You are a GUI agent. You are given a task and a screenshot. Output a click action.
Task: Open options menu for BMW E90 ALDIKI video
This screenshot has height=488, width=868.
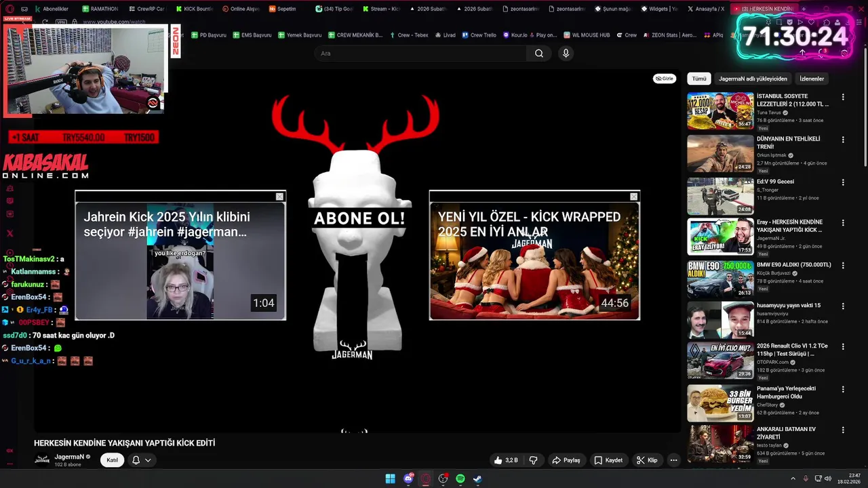[843, 266]
